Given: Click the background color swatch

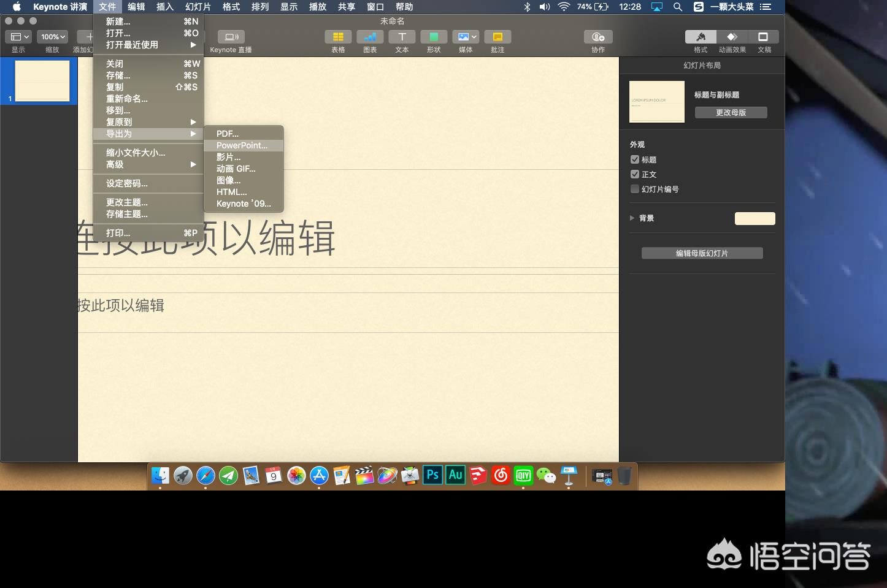Looking at the screenshot, I should (755, 218).
